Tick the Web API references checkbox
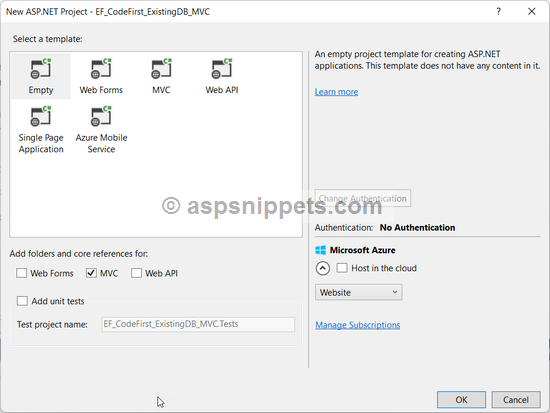Screen dimensions: 550x413 coord(136,273)
